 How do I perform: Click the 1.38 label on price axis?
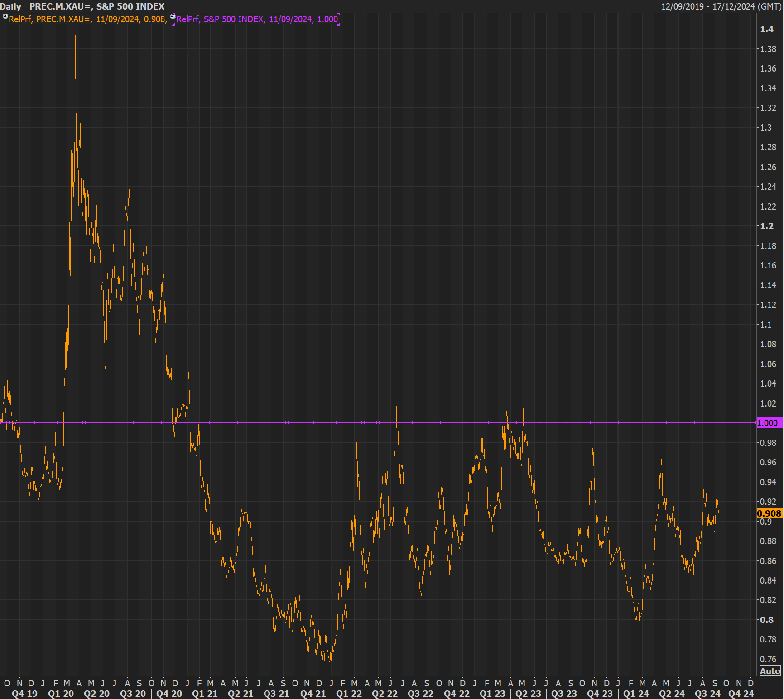(768, 49)
